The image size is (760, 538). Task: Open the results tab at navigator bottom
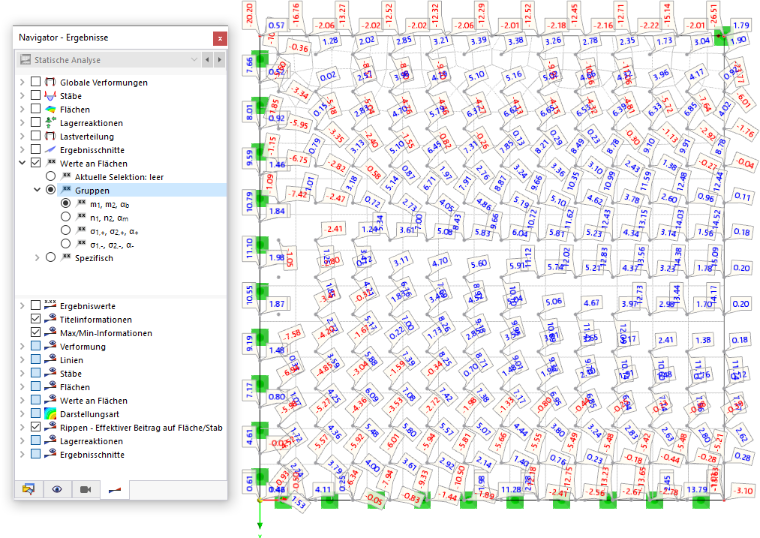[114, 490]
